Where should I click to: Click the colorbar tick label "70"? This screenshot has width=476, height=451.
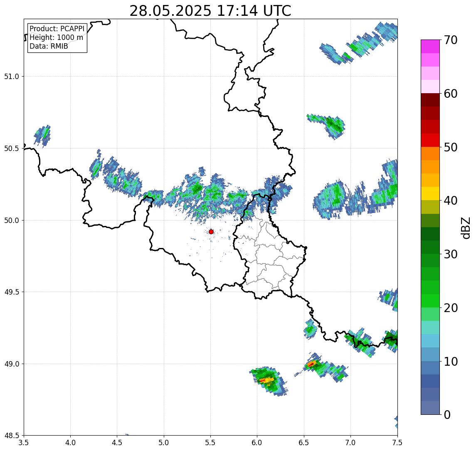tap(451, 40)
